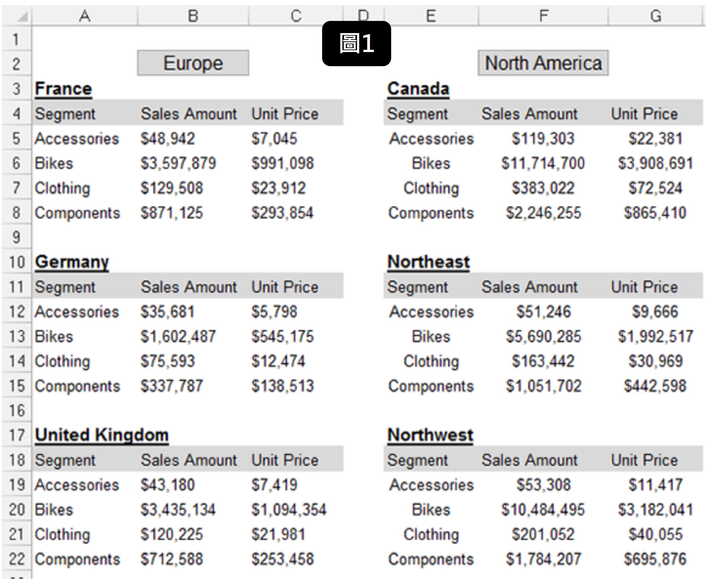This screenshot has width=713, height=588.
Task: Click the Northwest heading cell
Action: coord(430,435)
